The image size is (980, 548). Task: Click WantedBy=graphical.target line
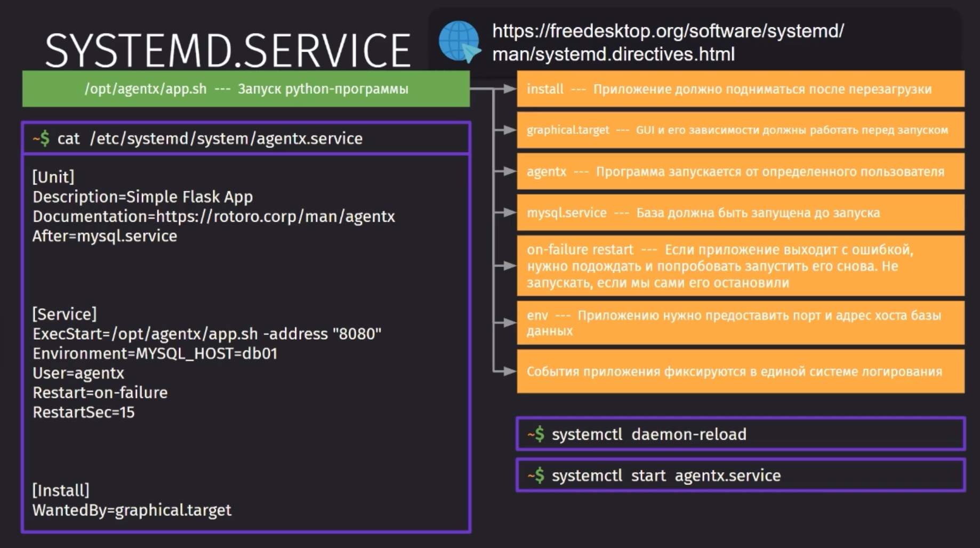(132, 510)
